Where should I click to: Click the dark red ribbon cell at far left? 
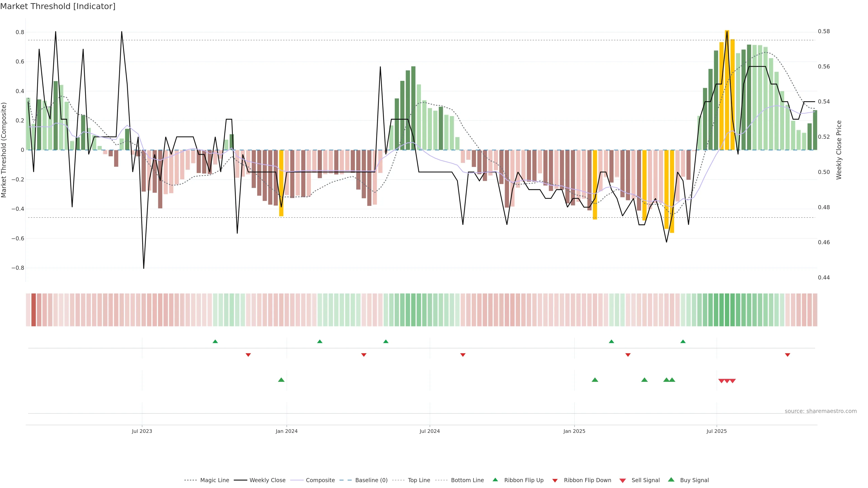point(33,310)
